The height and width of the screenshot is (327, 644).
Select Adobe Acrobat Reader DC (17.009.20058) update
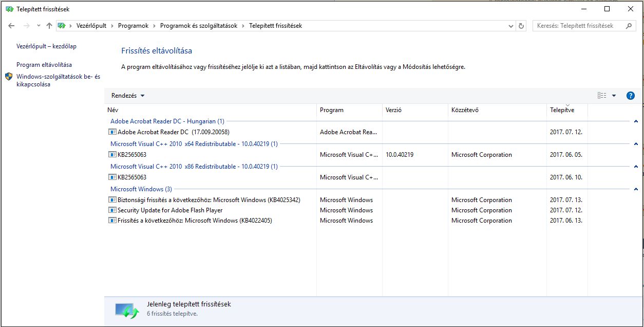(174, 132)
